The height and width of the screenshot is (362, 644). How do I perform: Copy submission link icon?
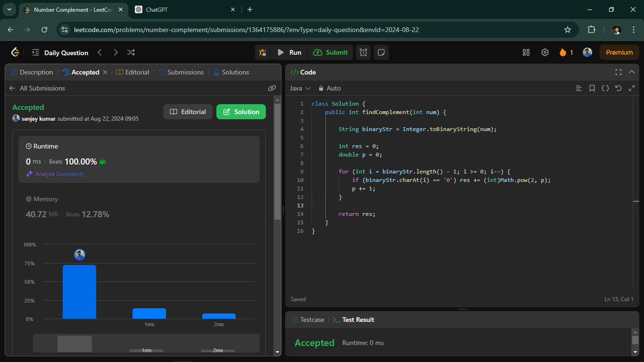[272, 88]
